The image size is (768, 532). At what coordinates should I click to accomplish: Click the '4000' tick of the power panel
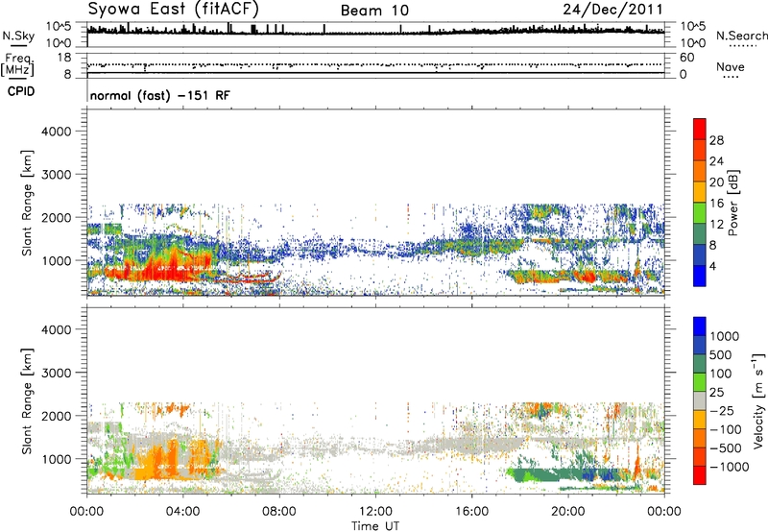tap(56, 132)
